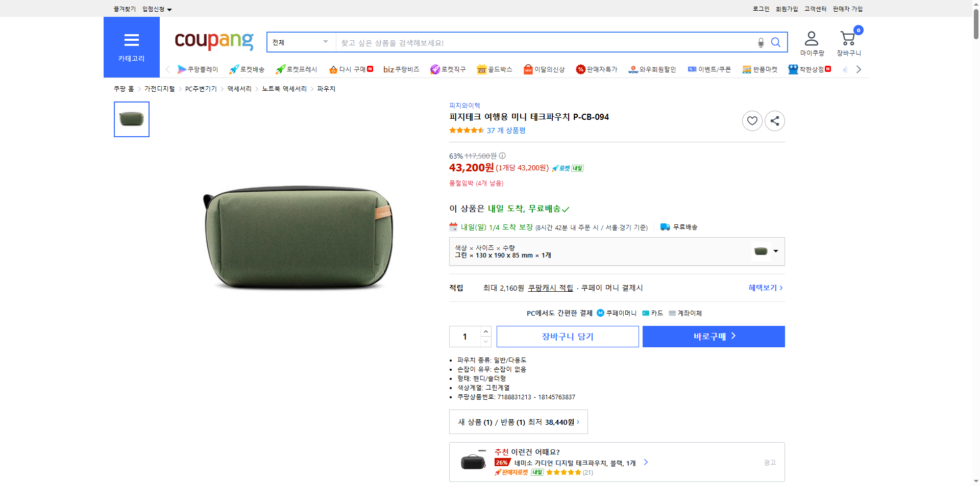Image resolution: width=980 pixels, height=486 pixels.
Task: Switch to the 반품마켓 section
Action: pos(760,69)
